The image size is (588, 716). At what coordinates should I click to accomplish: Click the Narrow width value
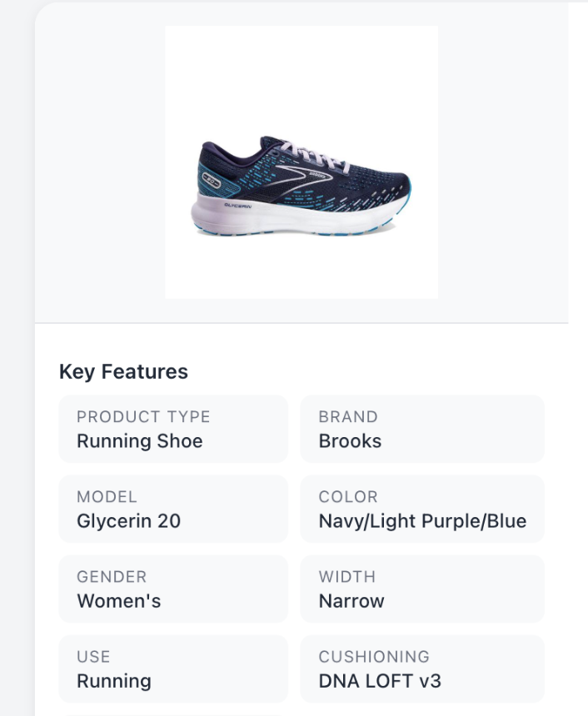(351, 601)
